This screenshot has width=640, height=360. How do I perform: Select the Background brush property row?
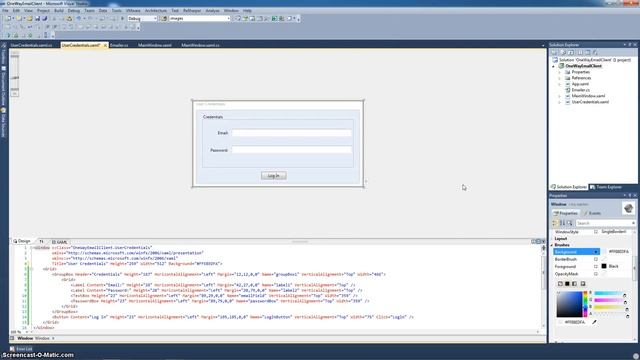576,252
